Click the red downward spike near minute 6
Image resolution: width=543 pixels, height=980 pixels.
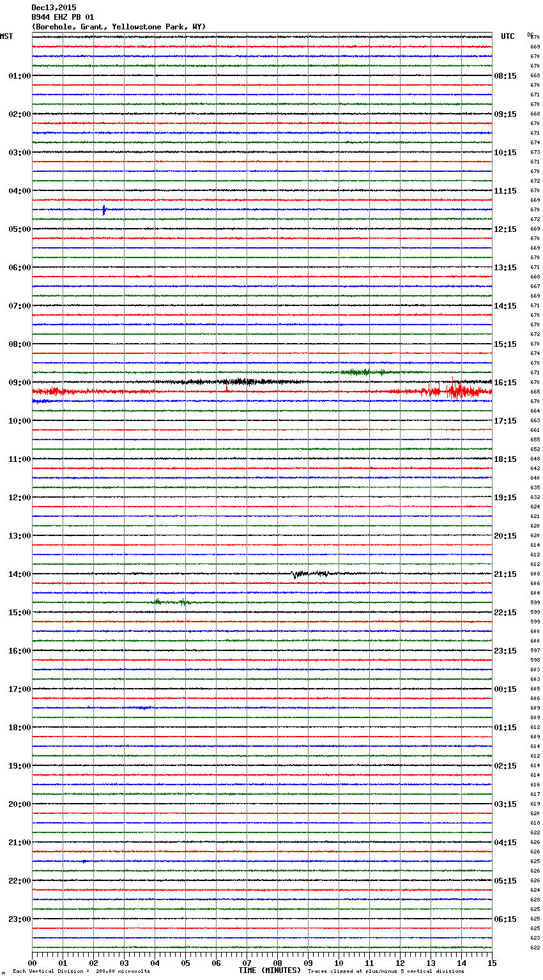pyautogui.click(x=226, y=387)
